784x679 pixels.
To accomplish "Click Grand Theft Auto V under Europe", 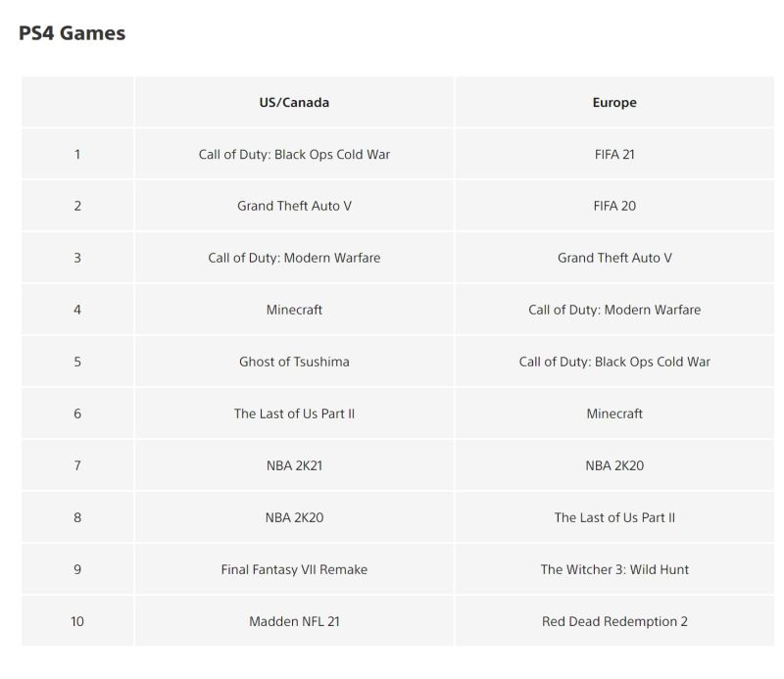I will (614, 258).
